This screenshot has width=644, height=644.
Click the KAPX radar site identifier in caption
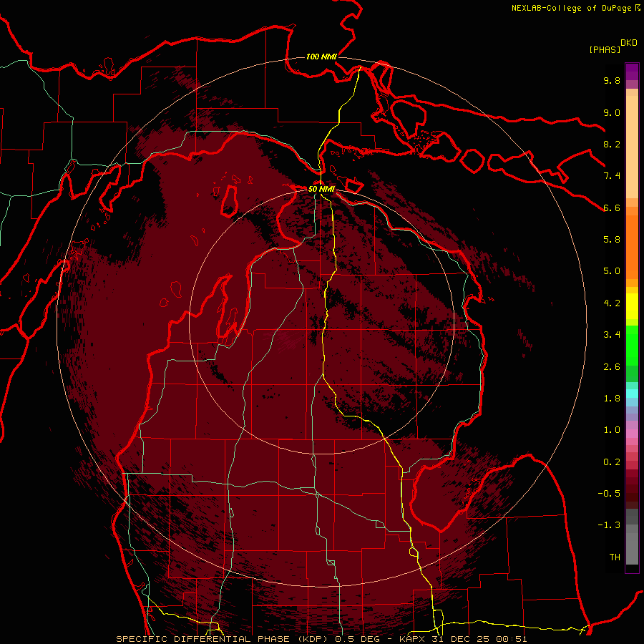[x=413, y=639]
